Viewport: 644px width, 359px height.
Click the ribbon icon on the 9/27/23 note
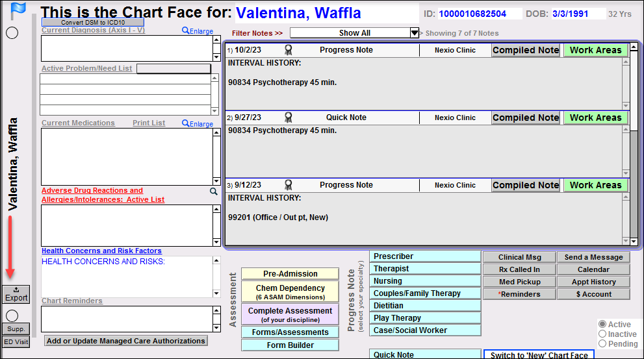click(289, 118)
